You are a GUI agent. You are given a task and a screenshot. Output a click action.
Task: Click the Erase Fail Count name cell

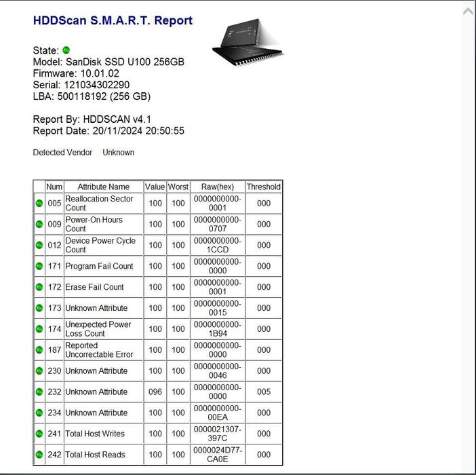(x=104, y=287)
